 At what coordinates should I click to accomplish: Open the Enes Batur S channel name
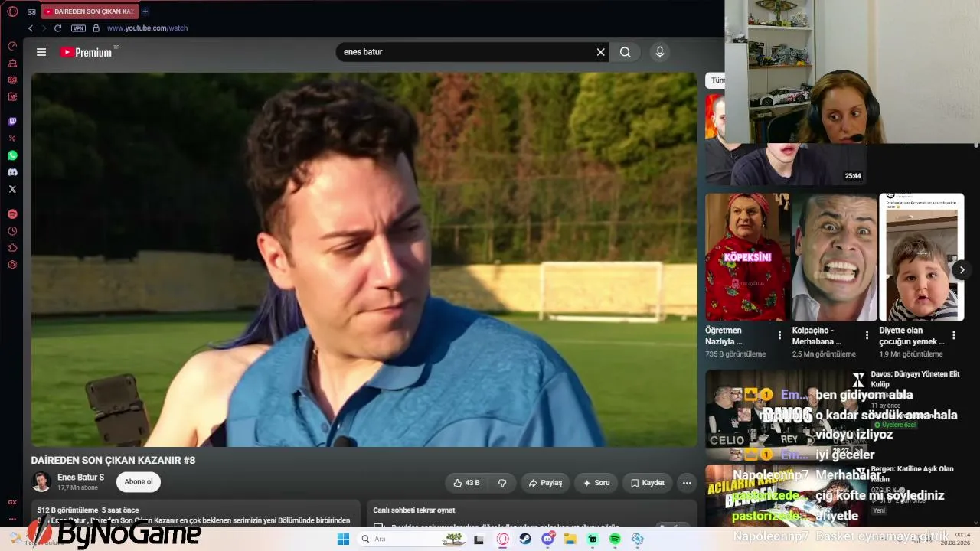80,478
